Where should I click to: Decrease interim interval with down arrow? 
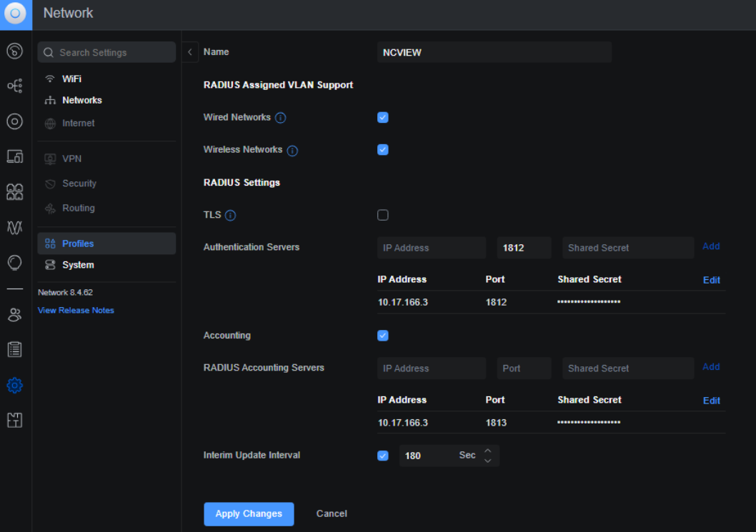488,461
